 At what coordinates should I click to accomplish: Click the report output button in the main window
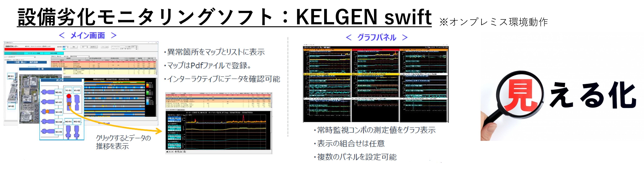104,47
